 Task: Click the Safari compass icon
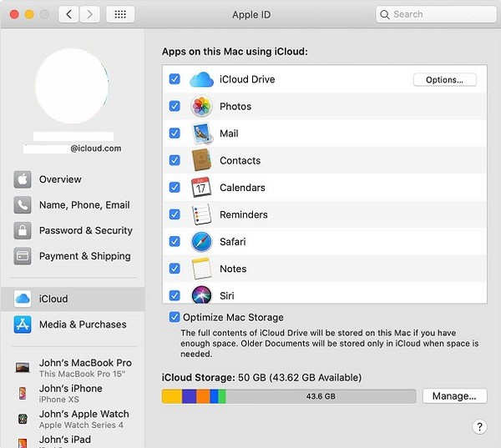tap(201, 242)
